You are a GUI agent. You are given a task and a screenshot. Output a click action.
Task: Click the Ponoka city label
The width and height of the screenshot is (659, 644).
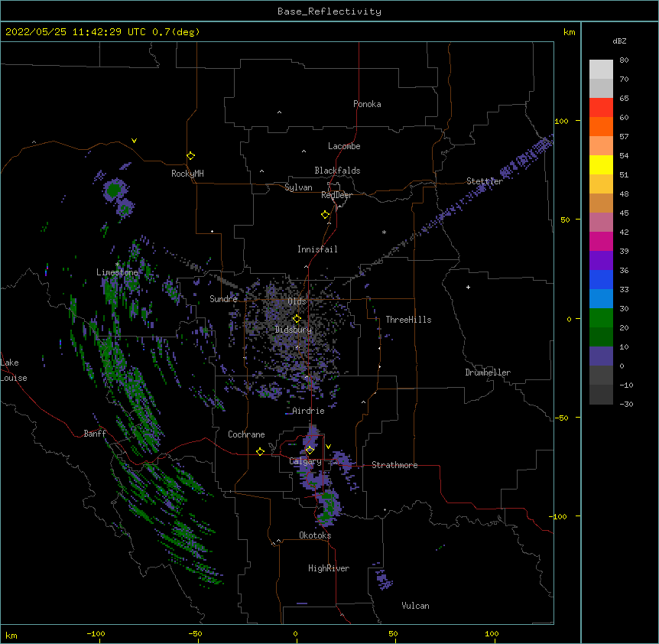tap(367, 104)
